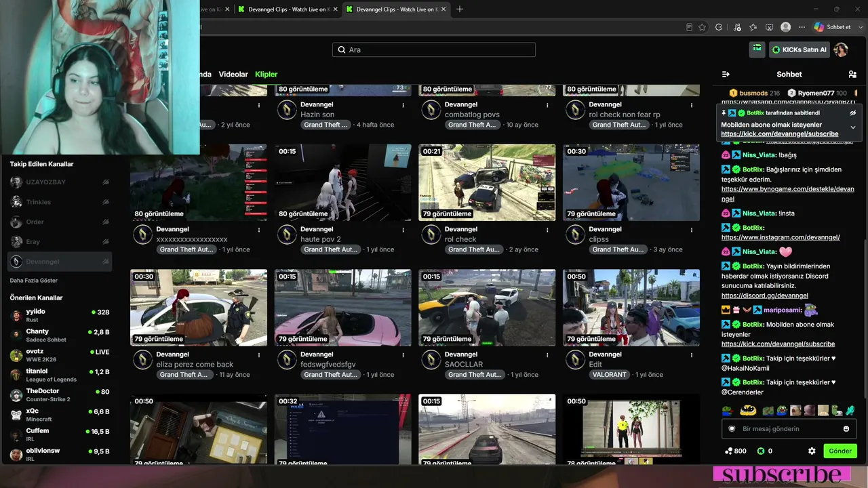Open the browser favorites list icon

[753, 27]
